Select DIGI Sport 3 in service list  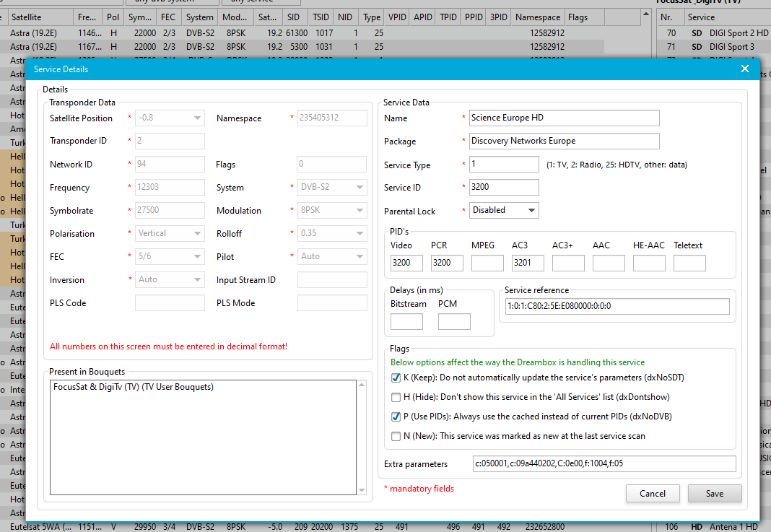[714, 47]
